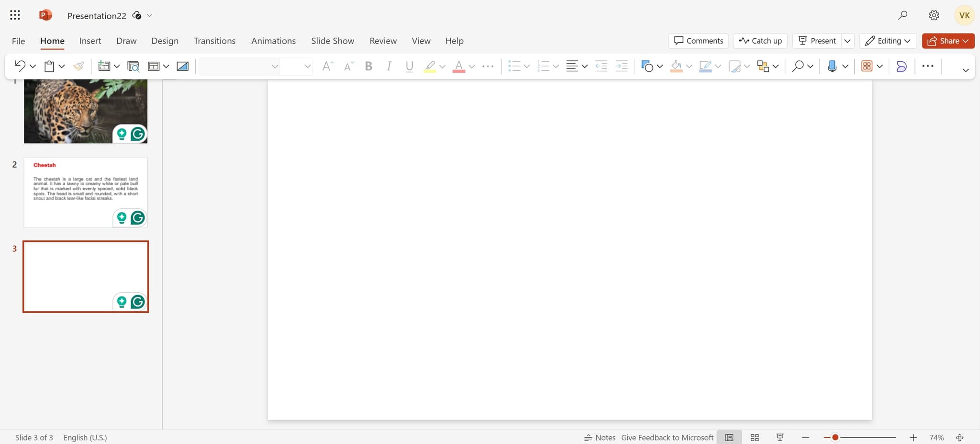Click the Dictate microphone icon

832,66
